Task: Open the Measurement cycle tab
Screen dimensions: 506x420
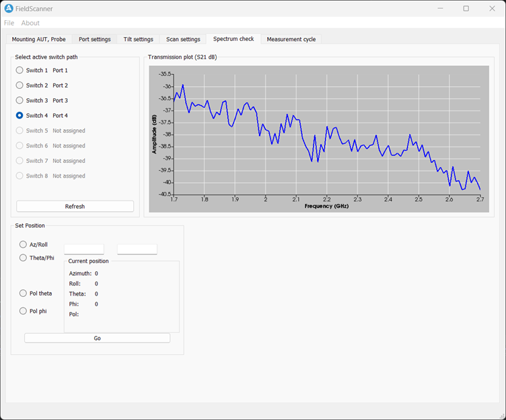Action: pos(291,39)
